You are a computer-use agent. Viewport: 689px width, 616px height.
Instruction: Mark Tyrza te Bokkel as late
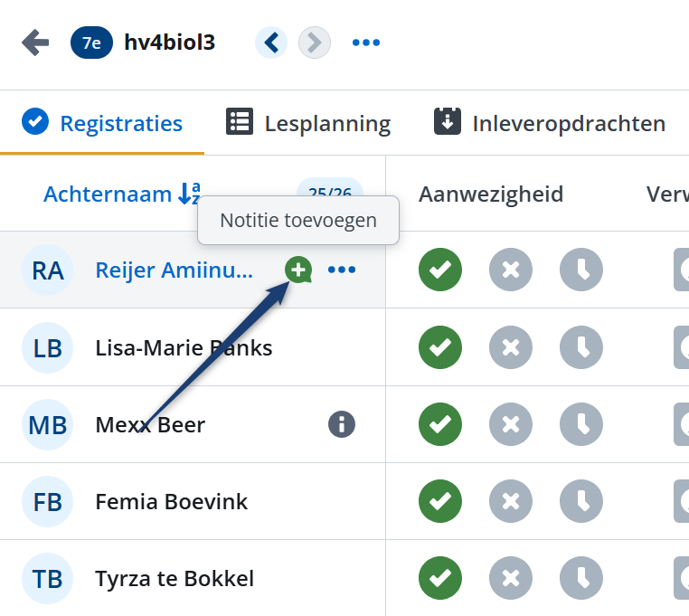[581, 579]
